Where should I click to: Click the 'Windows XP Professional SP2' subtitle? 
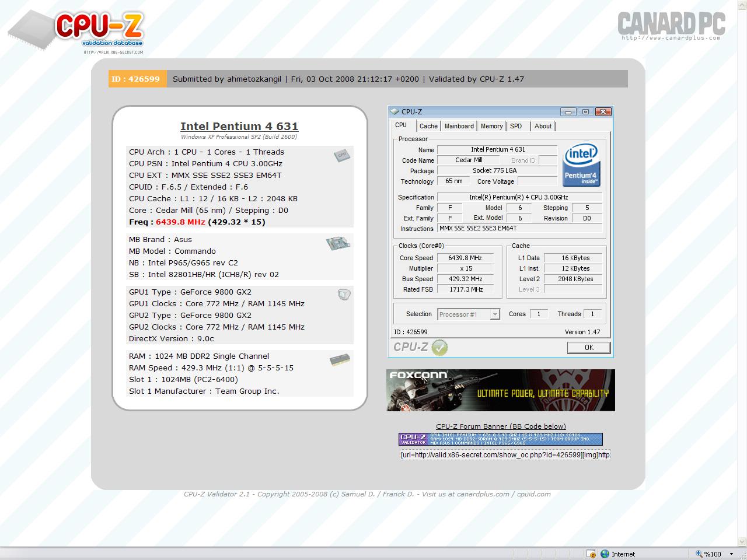(x=239, y=137)
